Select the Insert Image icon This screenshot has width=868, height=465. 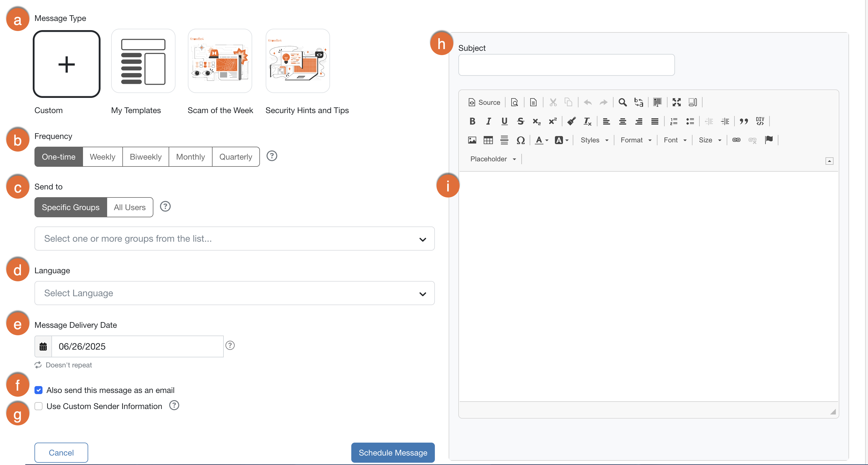click(x=472, y=140)
